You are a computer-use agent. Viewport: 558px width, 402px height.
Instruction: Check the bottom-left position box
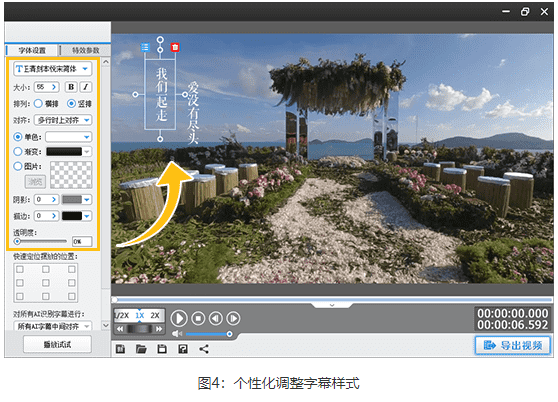(20, 296)
